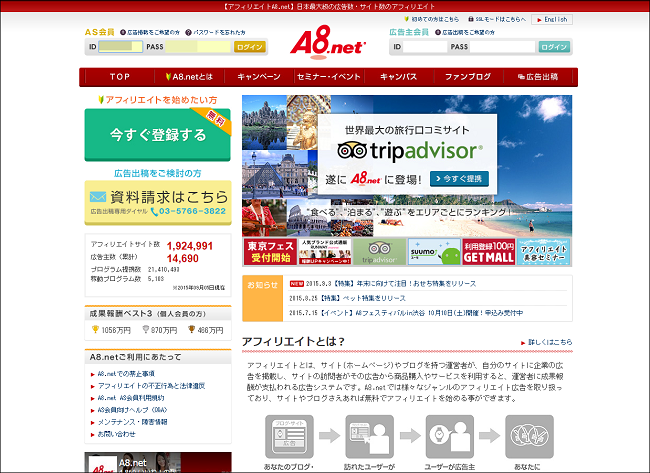Screen dimensions: 650x473
Task: Click the AS member PASS input field
Action: click(198, 46)
